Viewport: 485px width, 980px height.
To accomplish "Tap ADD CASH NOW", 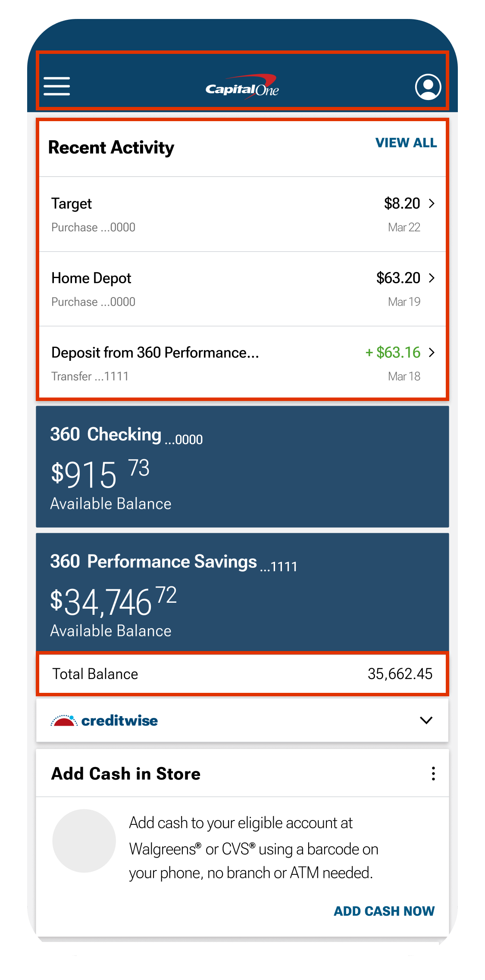I will 384,911.
